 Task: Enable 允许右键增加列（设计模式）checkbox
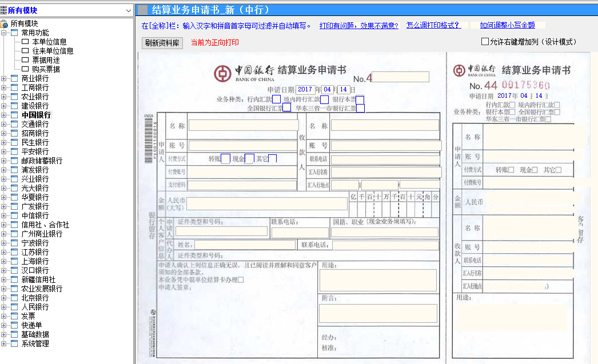pyautogui.click(x=485, y=42)
